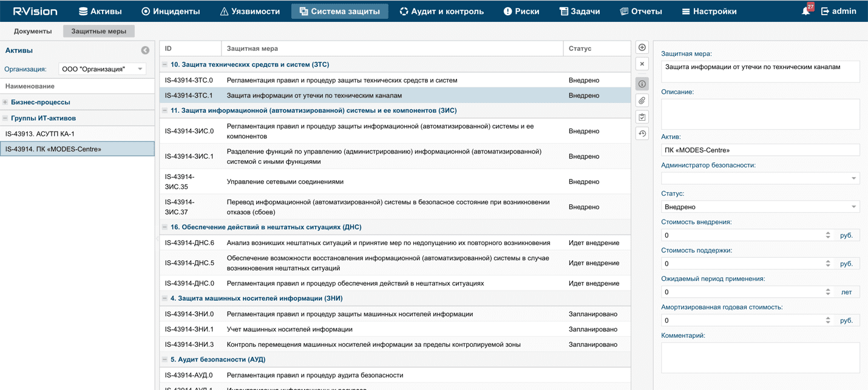Open notifications bell with 27 badge
Screen dimensions: 868x390
[805, 11]
